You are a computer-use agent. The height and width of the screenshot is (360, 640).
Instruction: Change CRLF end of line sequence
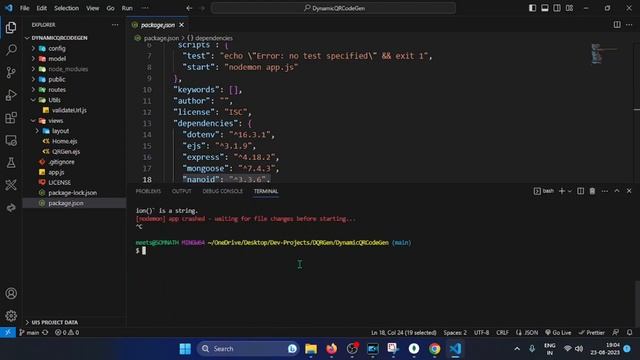point(502,333)
